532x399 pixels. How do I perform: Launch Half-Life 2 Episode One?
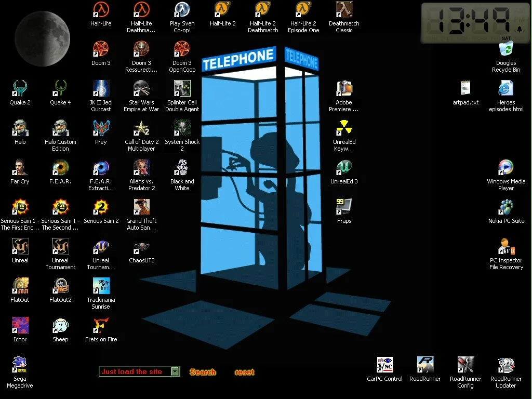click(x=303, y=10)
